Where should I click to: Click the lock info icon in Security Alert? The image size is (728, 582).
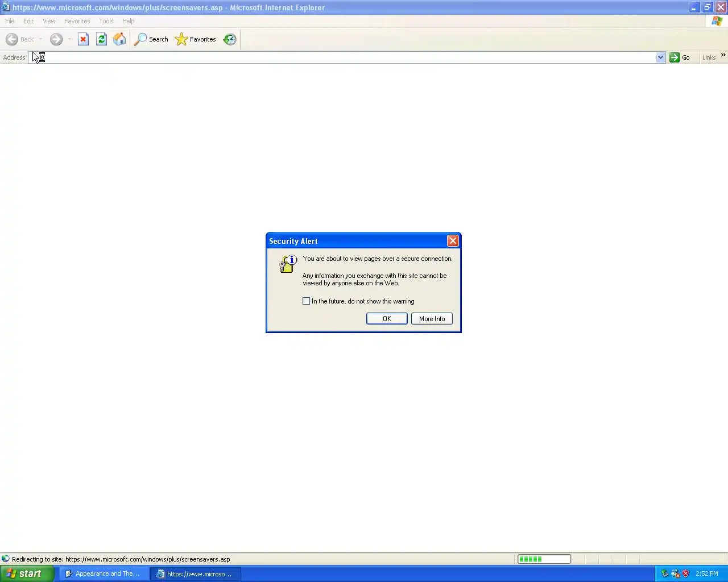(x=288, y=264)
